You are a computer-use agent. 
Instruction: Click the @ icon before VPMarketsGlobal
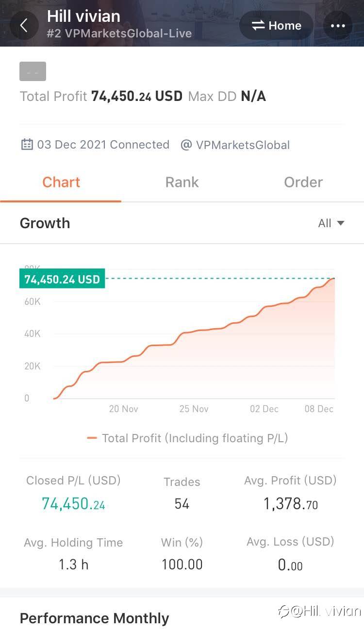click(x=186, y=145)
